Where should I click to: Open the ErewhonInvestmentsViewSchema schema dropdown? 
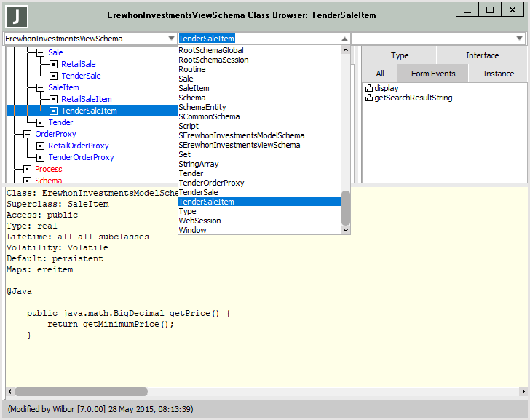point(171,39)
